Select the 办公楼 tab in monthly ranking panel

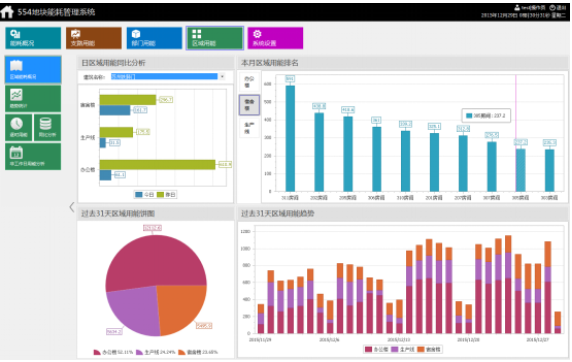tap(249, 82)
